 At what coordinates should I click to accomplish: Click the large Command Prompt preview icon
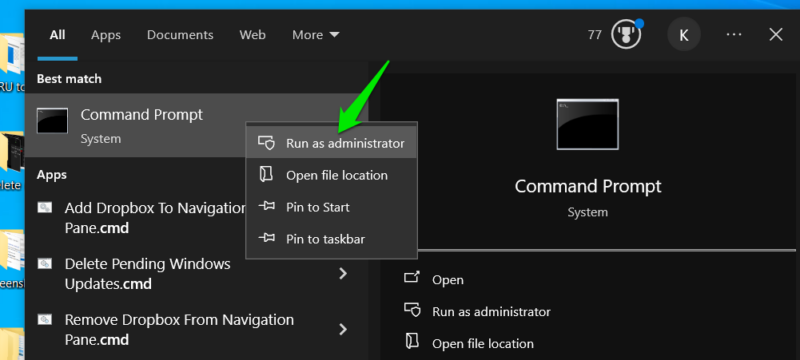pos(587,124)
